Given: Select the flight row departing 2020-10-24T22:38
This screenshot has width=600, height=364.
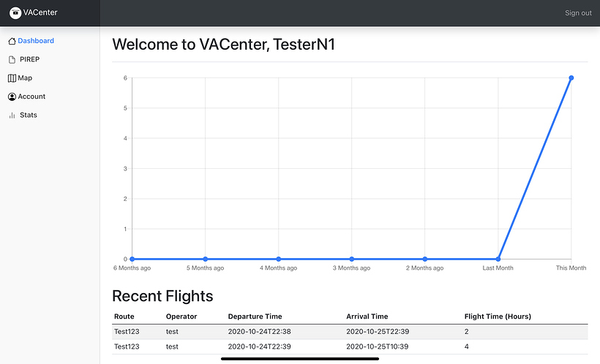Looking at the screenshot, I should (350, 332).
